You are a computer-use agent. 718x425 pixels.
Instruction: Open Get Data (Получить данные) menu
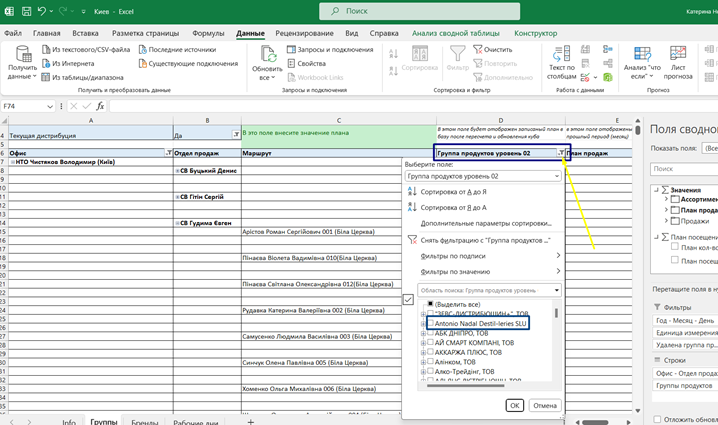[22, 63]
